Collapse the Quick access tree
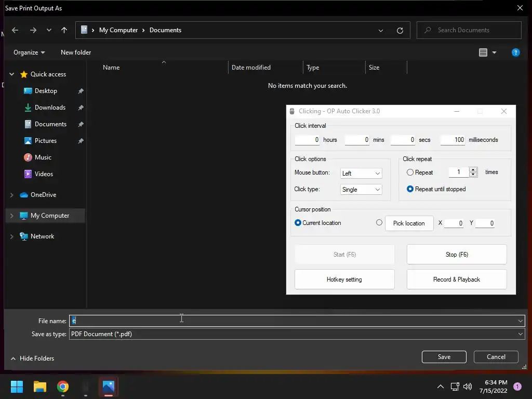532x399 pixels. click(11, 74)
